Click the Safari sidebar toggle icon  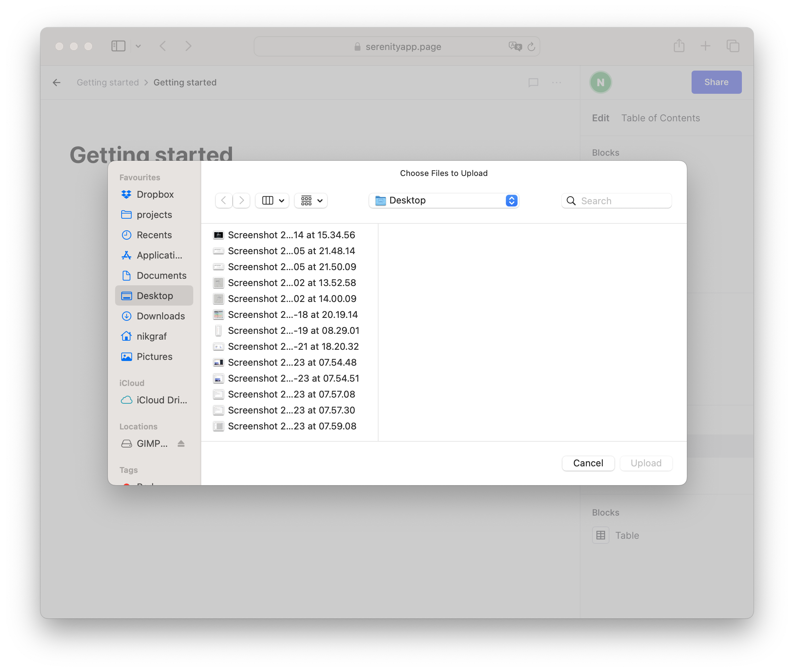coord(118,46)
